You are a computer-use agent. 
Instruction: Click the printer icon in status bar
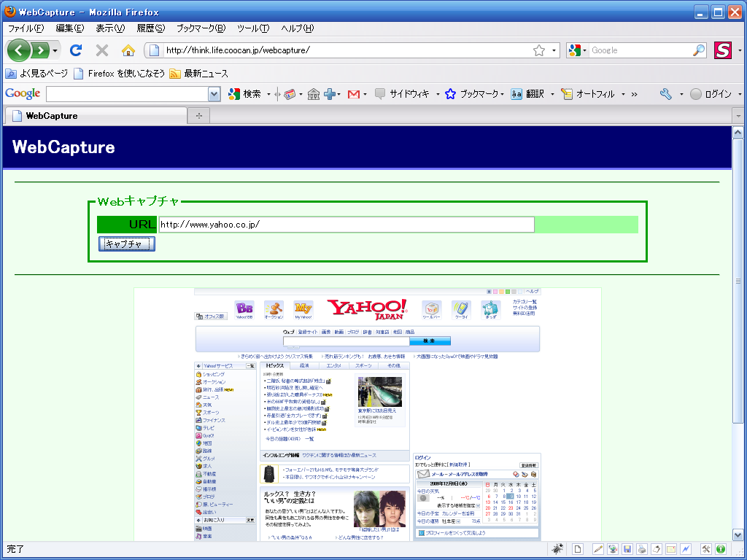tap(642, 549)
